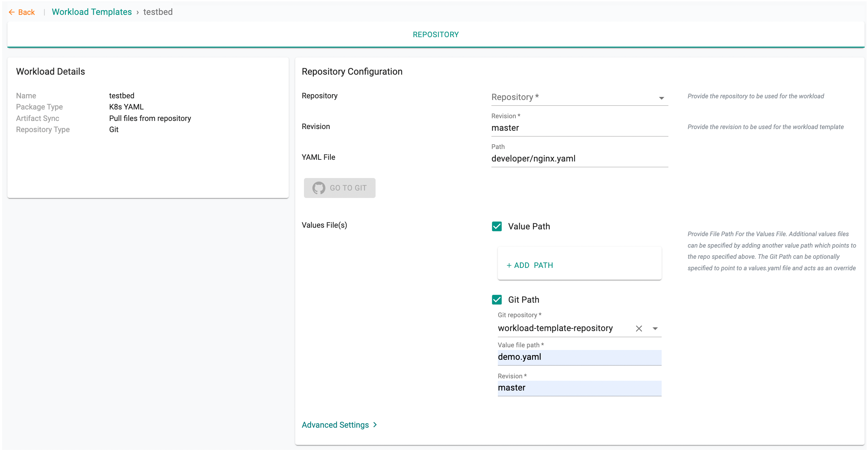The width and height of the screenshot is (868, 452).
Task: Click the YAML file Path input field
Action: pyautogui.click(x=579, y=159)
